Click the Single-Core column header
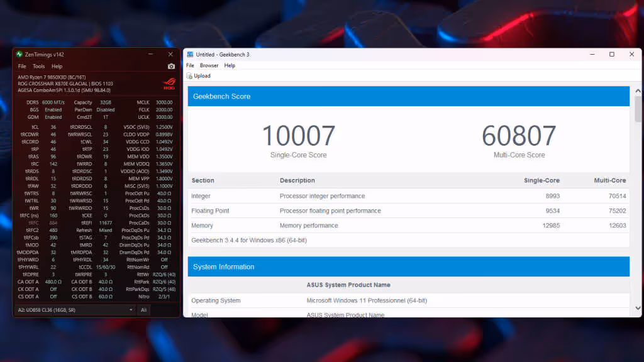 click(541, 180)
